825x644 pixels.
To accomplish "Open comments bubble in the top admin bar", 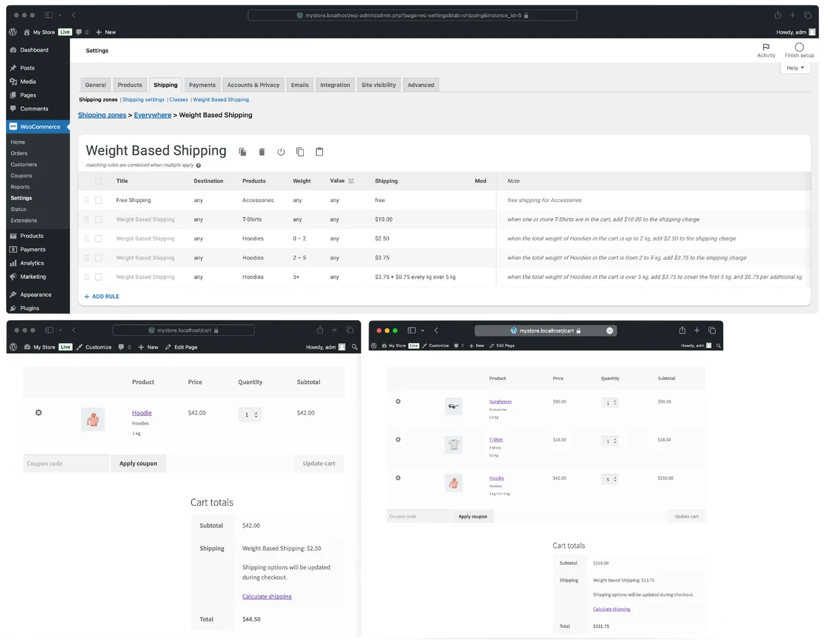I will 79,32.
